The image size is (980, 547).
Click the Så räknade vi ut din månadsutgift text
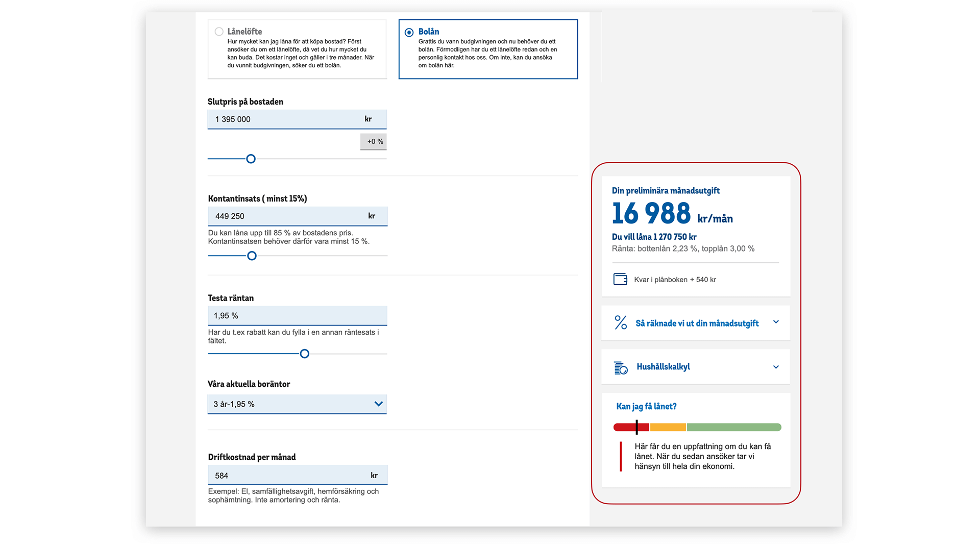[697, 323]
